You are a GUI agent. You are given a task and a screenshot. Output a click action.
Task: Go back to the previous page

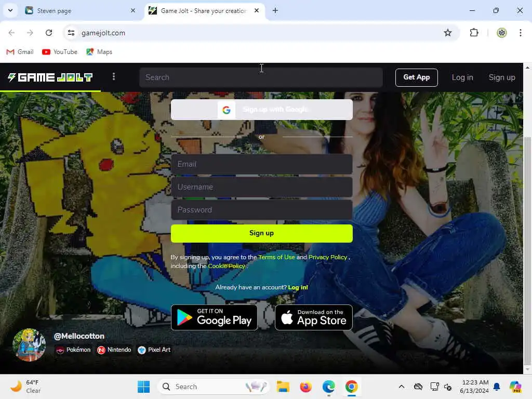coord(11,33)
